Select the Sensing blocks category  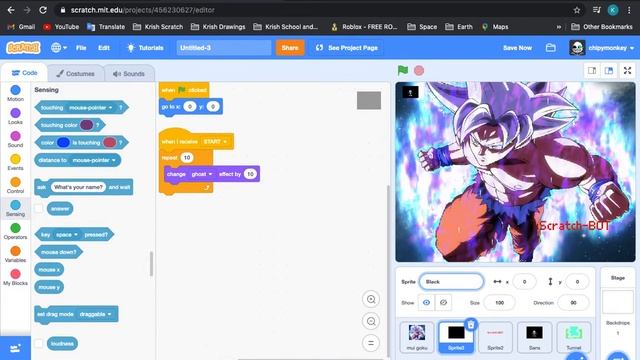click(16, 208)
